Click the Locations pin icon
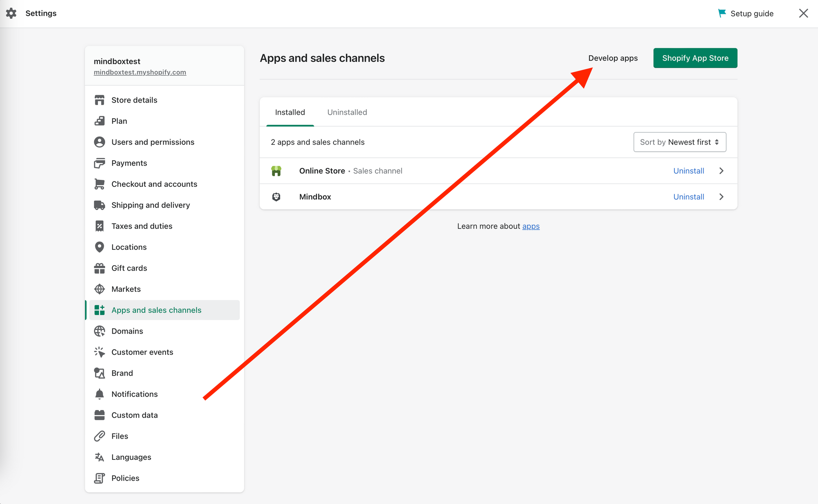 [99, 247]
